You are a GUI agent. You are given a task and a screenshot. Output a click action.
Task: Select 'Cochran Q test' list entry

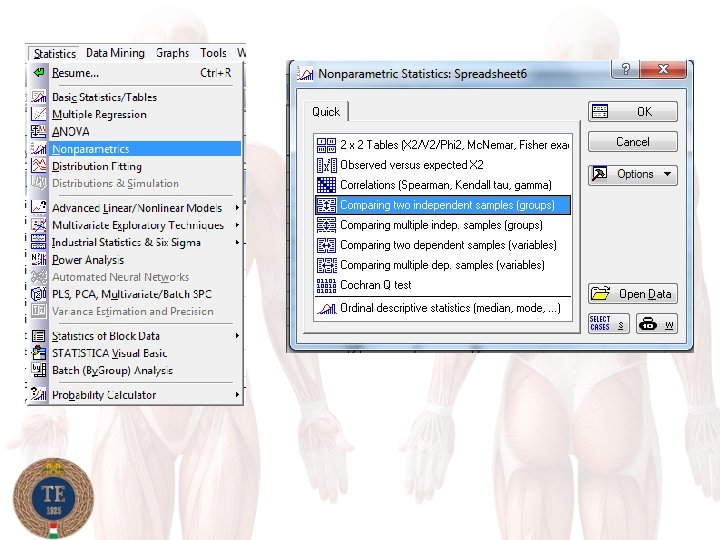tap(443, 285)
